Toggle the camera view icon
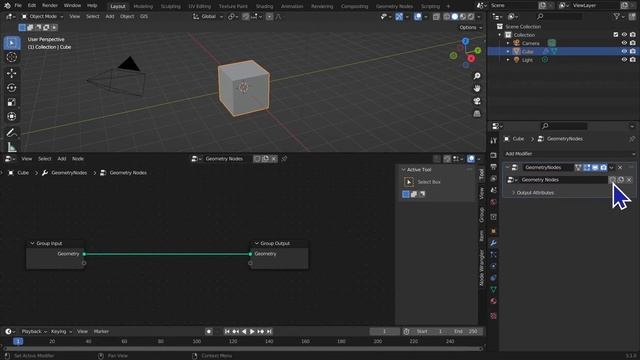The height and width of the screenshot is (360, 640). click(477, 101)
